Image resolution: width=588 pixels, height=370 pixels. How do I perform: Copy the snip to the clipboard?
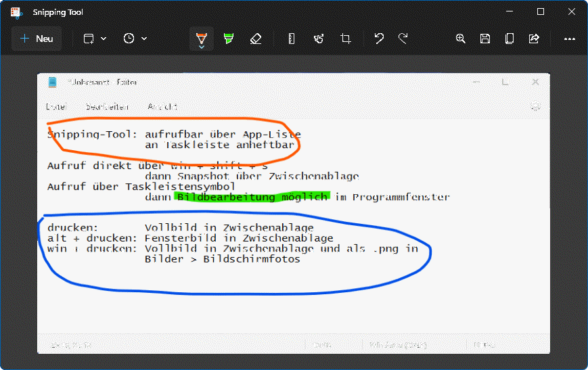[510, 39]
